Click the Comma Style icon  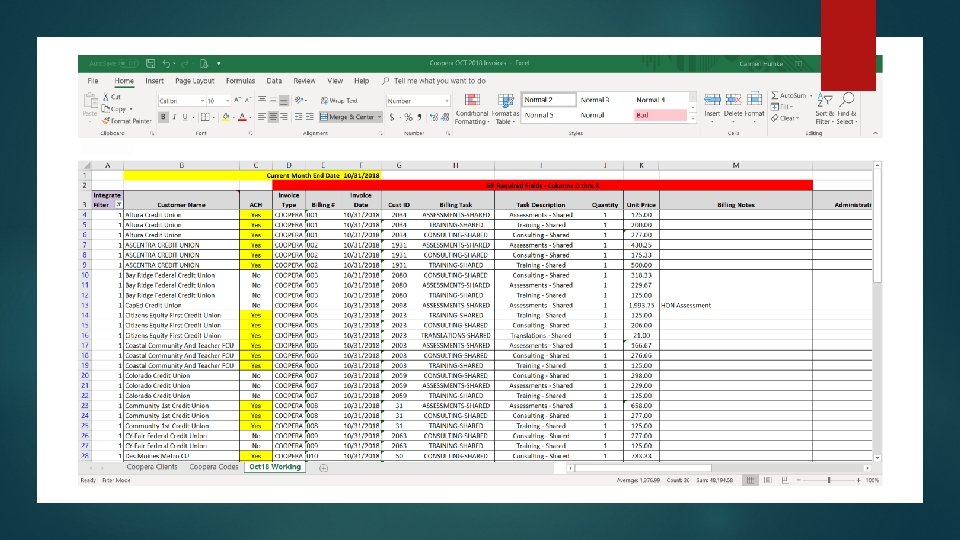[419, 117]
